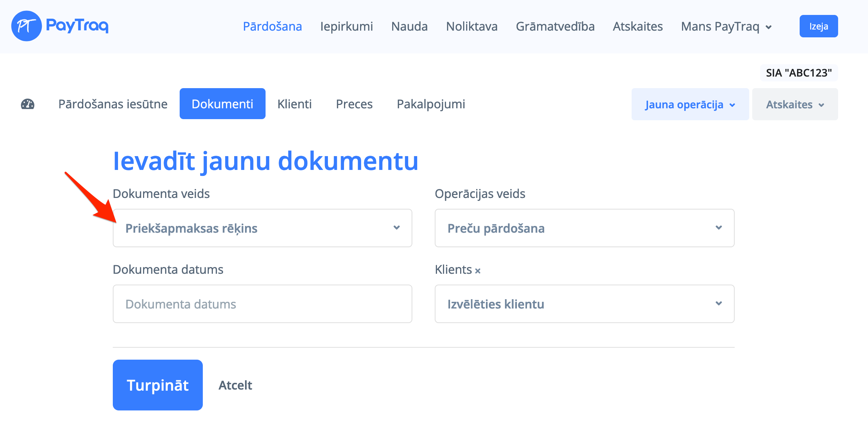Click chevron next to Mans PayTraq

(769, 27)
